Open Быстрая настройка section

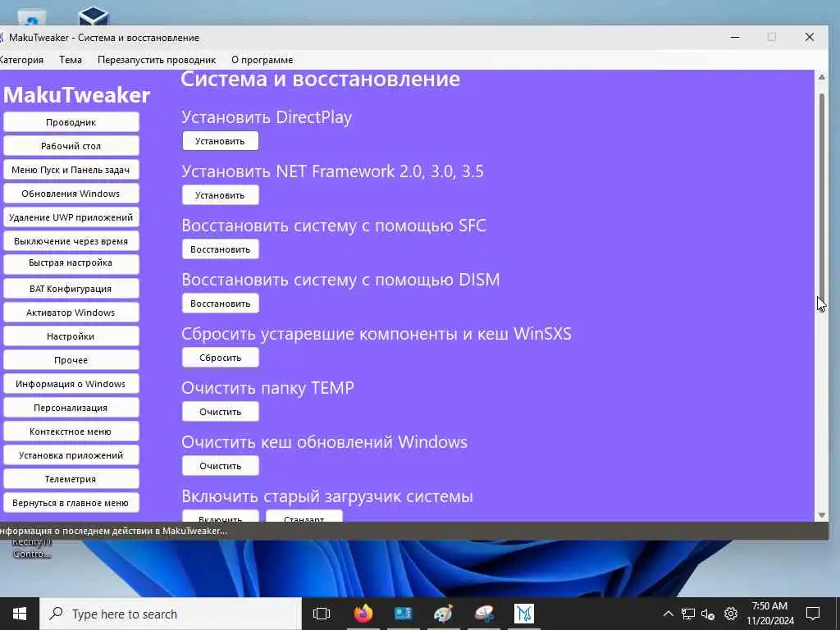pos(71,263)
